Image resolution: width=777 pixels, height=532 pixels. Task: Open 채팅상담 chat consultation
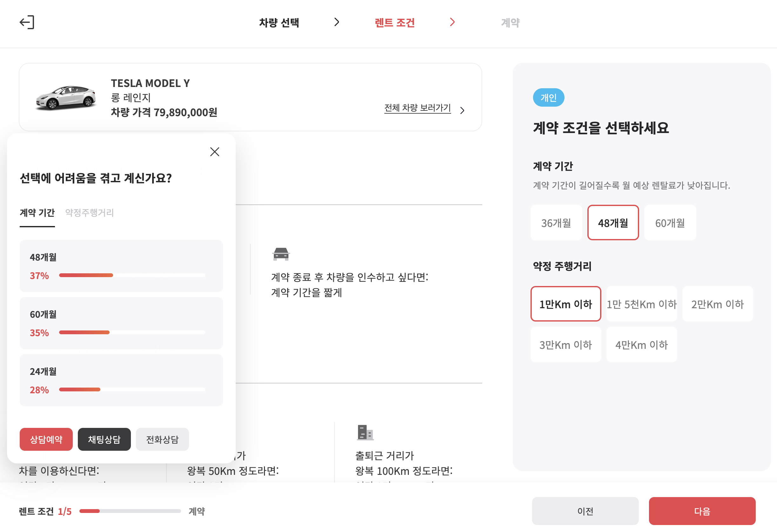coord(104,439)
